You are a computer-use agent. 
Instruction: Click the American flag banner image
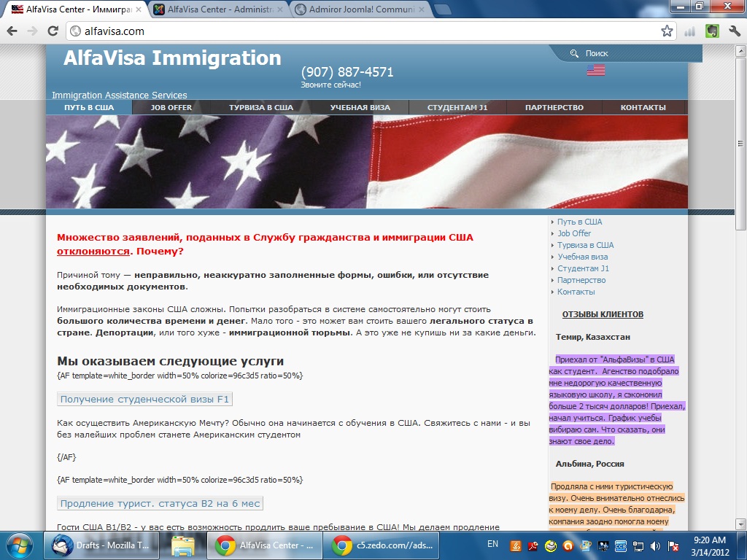pyautogui.click(x=367, y=162)
